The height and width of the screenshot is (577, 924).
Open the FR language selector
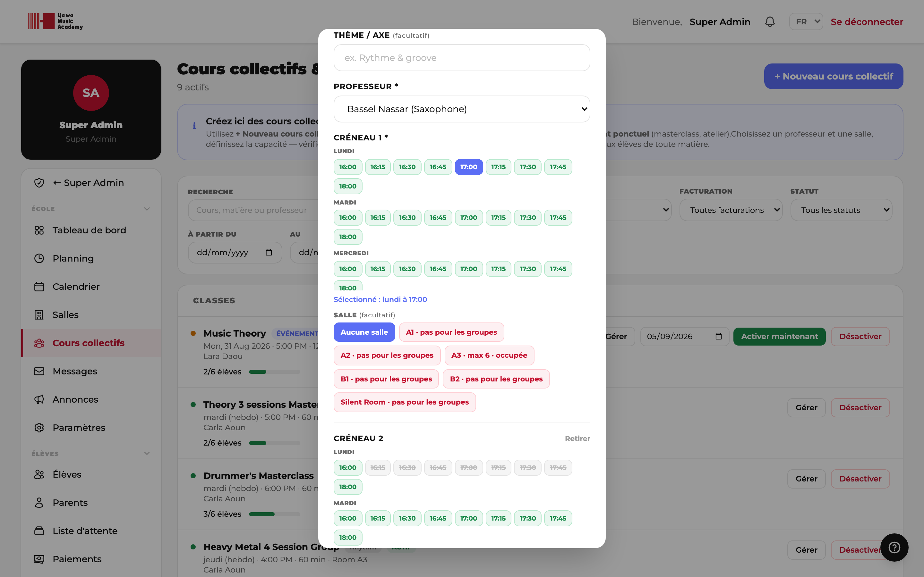(x=806, y=22)
